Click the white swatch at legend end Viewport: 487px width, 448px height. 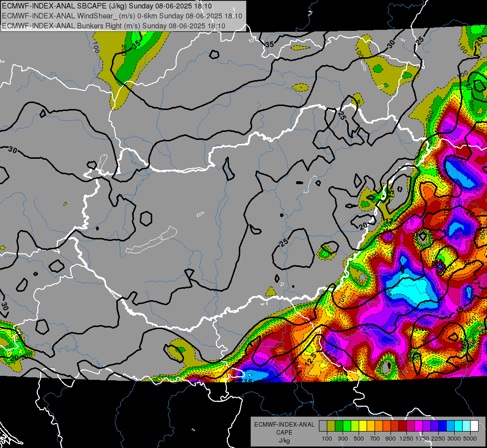click(x=475, y=426)
